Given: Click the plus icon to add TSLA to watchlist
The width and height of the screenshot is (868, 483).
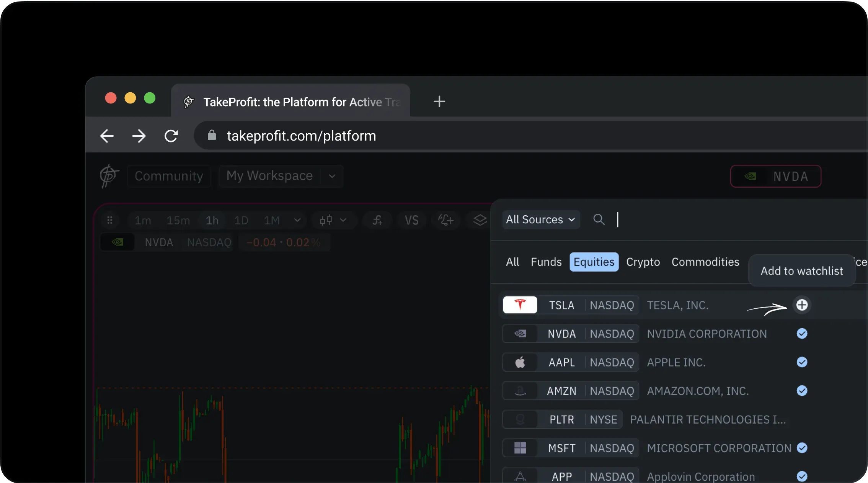Looking at the screenshot, I should [x=802, y=305].
